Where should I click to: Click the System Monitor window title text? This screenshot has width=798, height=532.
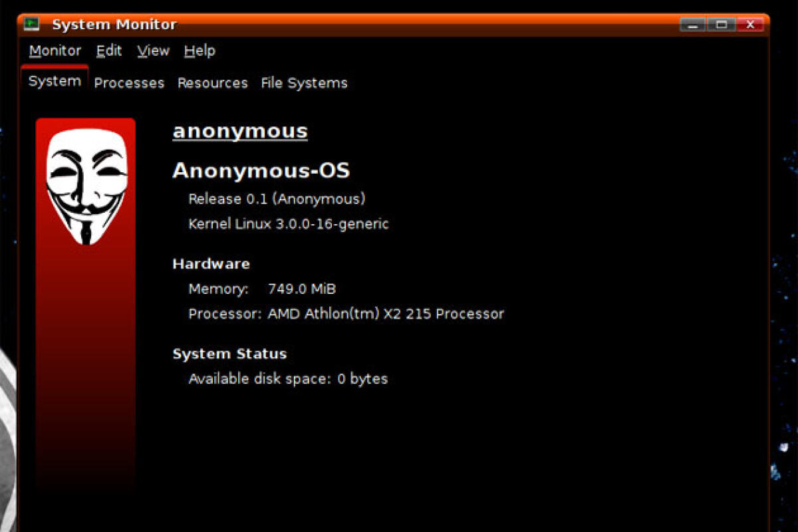tap(114, 25)
